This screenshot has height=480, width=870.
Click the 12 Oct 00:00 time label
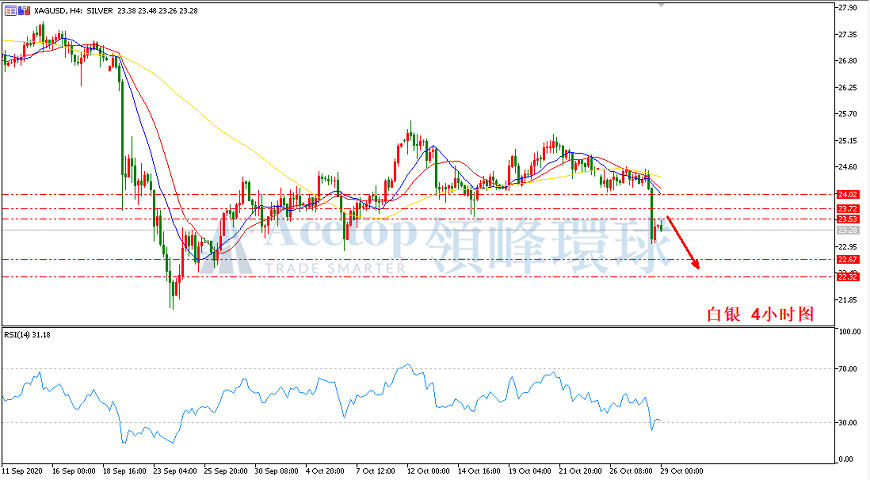tap(428, 471)
